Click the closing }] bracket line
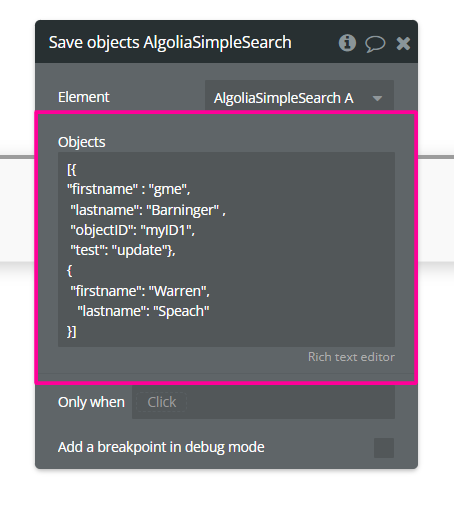The height and width of the screenshot is (511, 454). [72, 332]
